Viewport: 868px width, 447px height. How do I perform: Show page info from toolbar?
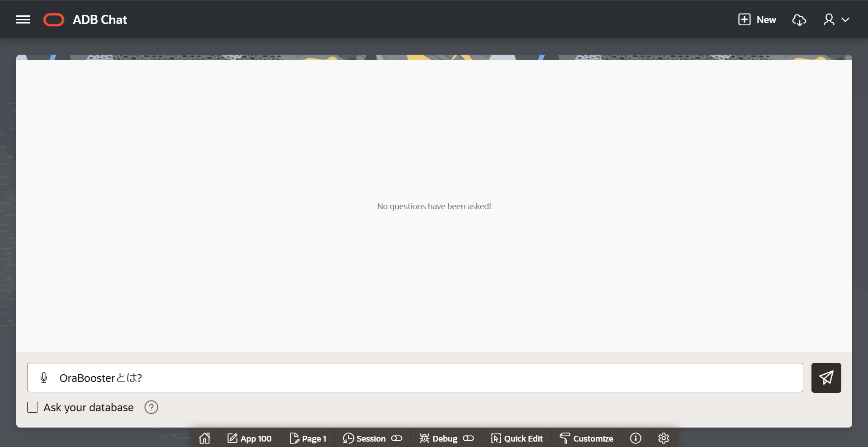pyautogui.click(x=636, y=438)
